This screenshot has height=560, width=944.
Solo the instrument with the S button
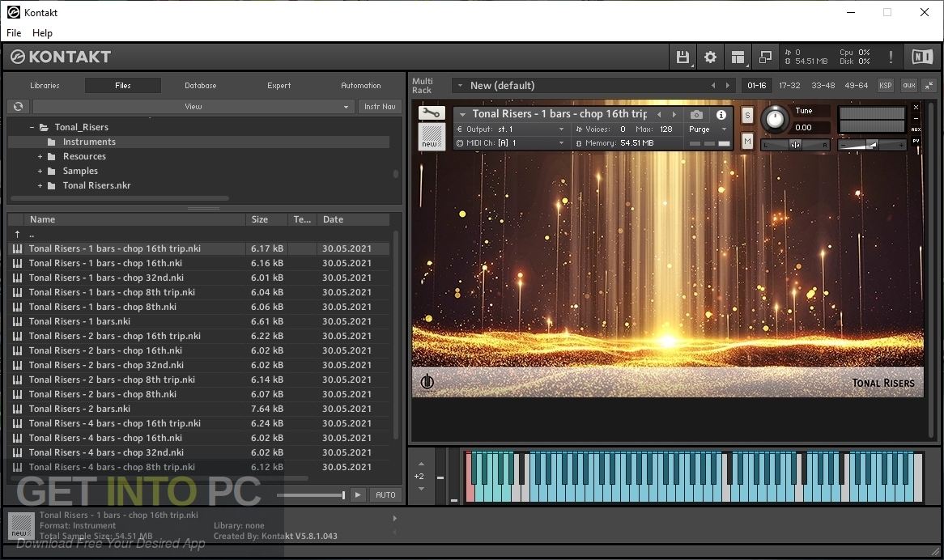pos(747,115)
